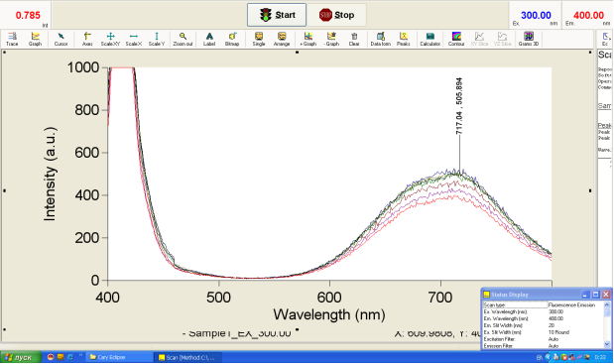Open the Contour plot tool
Screen dimensions: 614x364
tap(456, 39)
